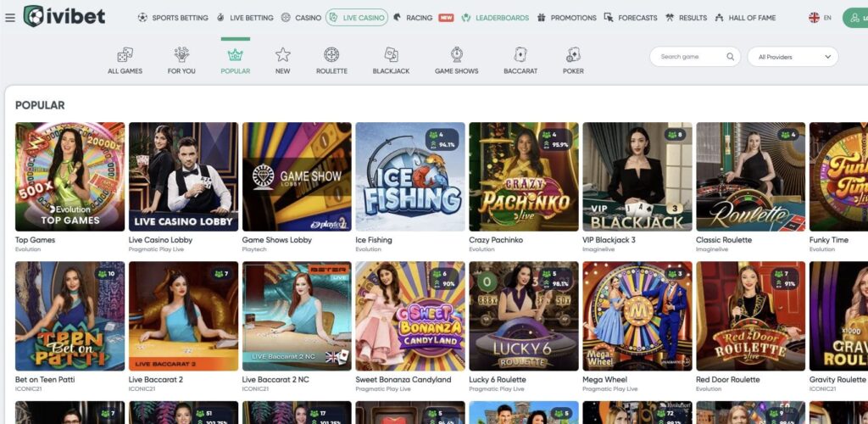Open the hamburger side menu

coord(10,18)
